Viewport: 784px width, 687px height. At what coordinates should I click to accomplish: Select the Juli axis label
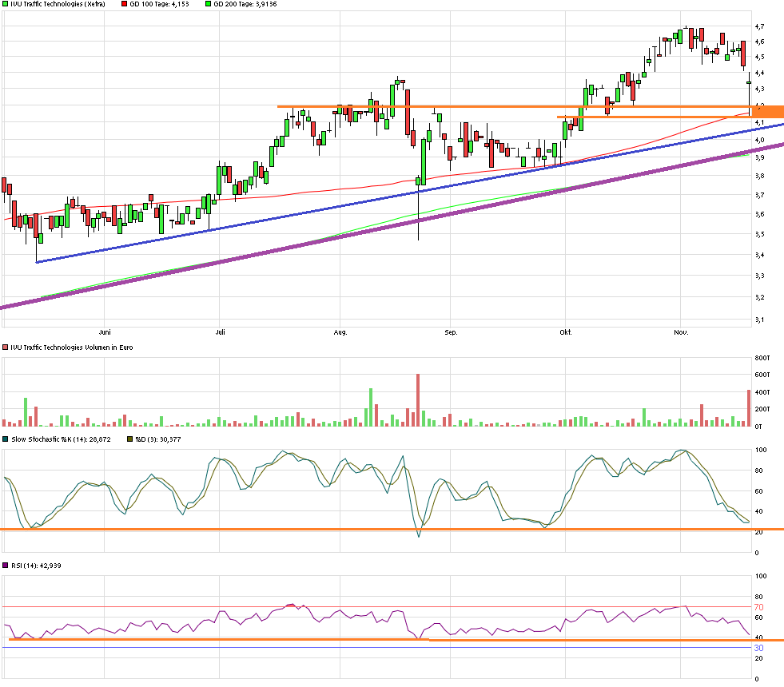(221, 329)
